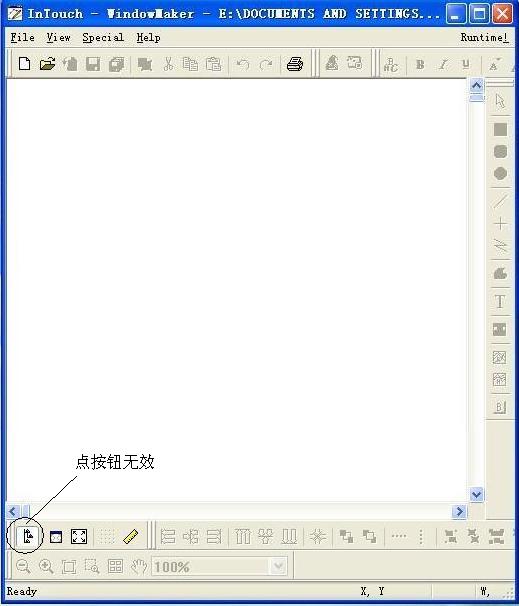
Task: Click the horizontal scrollbar right arrow
Action: 459,511
